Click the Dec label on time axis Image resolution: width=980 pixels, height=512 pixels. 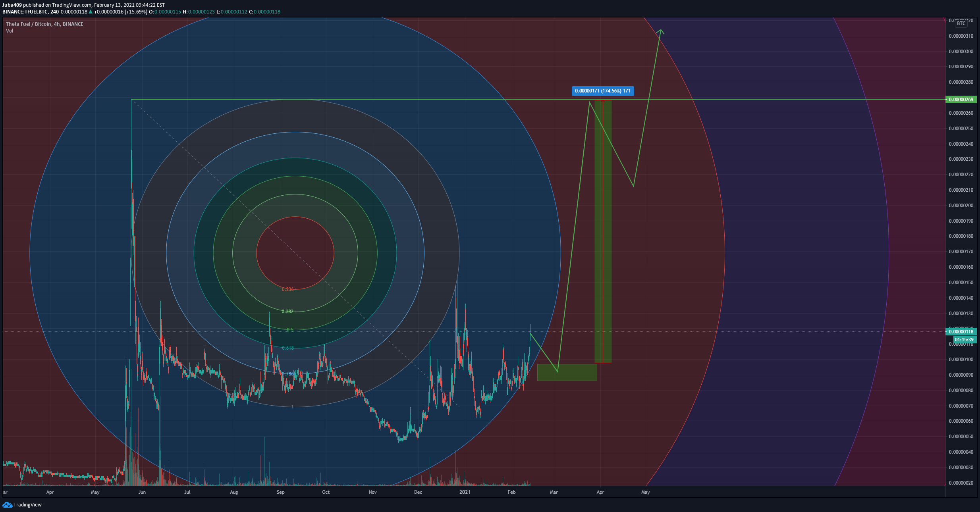pyautogui.click(x=418, y=492)
